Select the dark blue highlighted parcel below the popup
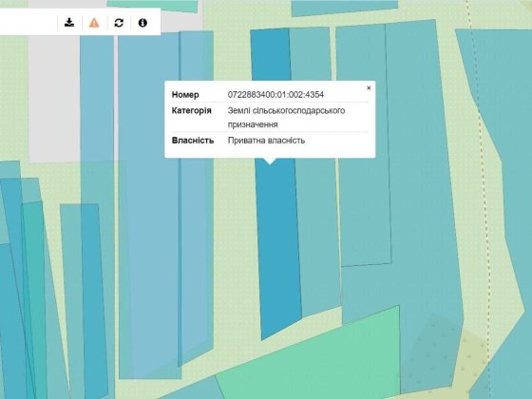Screen dimensions: 532x399 point(279,244)
